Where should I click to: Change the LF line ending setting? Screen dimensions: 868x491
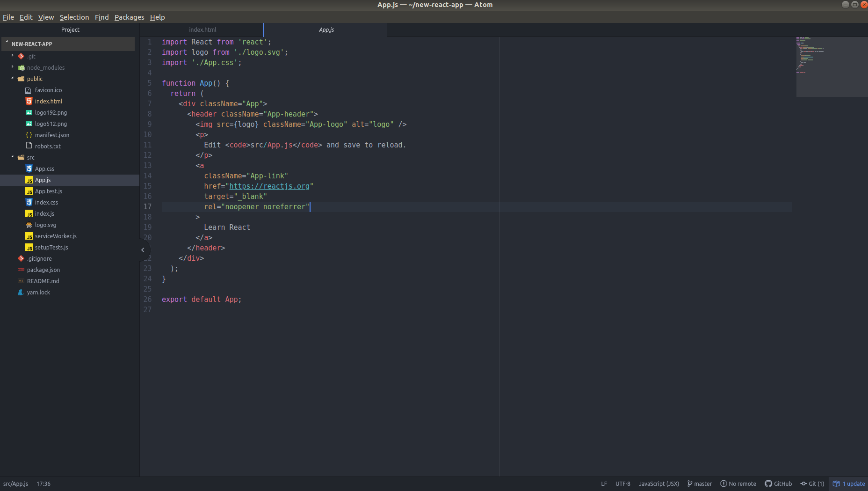click(604, 484)
